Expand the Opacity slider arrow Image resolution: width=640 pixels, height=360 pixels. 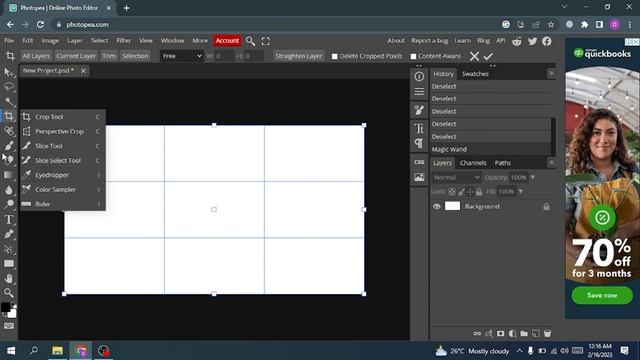533,178
